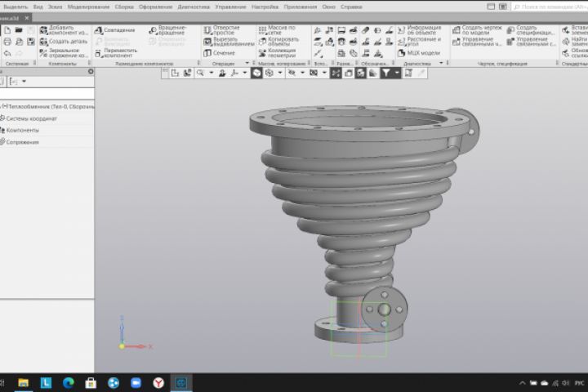Screen dimensions: 588x392
Task: Click the Сечение tool
Action: pos(220,53)
